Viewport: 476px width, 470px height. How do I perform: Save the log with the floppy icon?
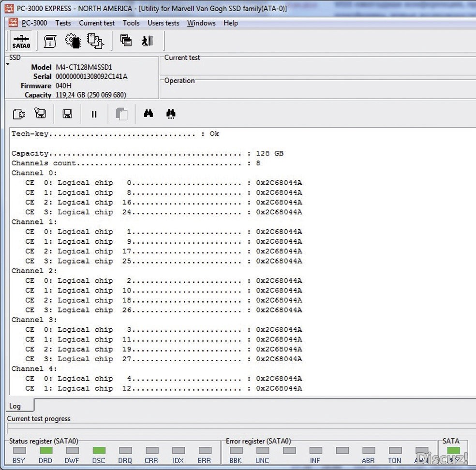click(67, 114)
